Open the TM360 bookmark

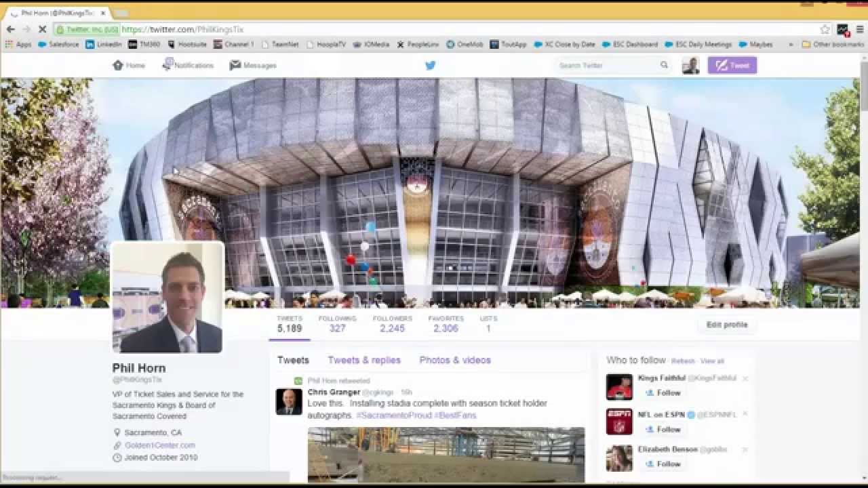[x=144, y=45]
